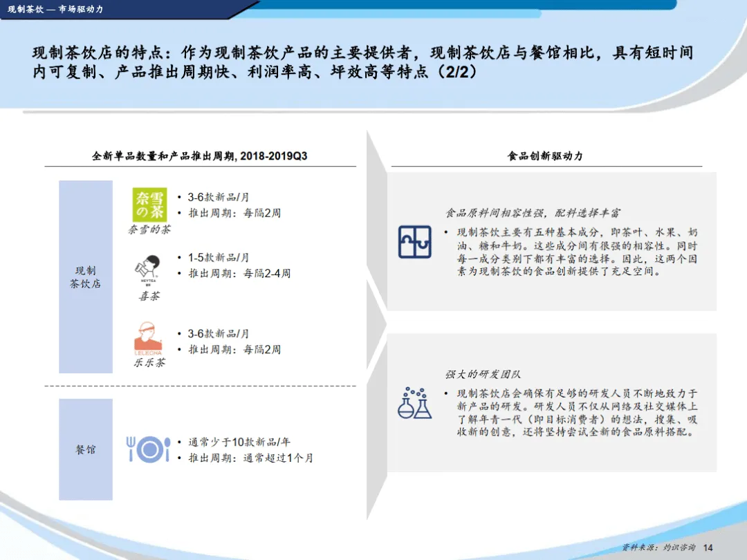
Task: Click the LELECHA orange logo
Action: [148, 339]
